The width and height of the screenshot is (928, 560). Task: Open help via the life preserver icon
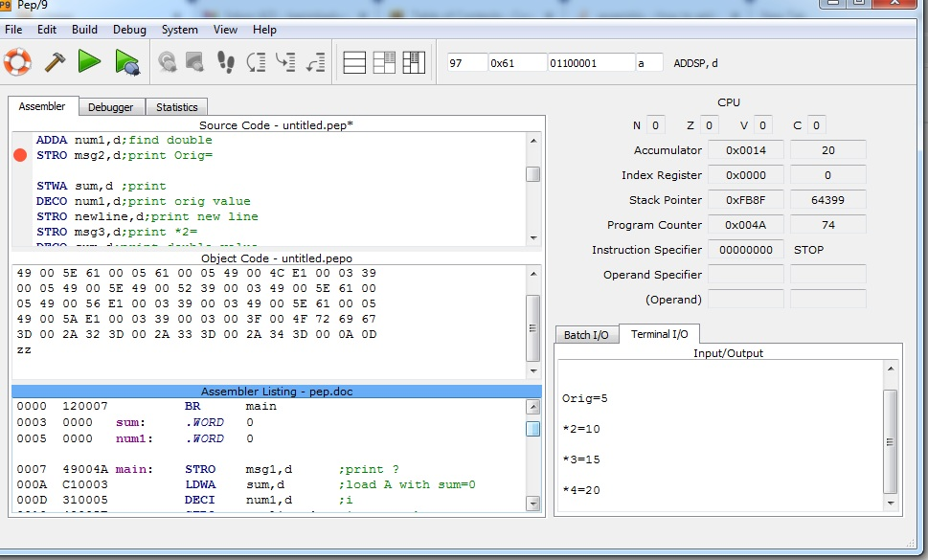pos(17,61)
